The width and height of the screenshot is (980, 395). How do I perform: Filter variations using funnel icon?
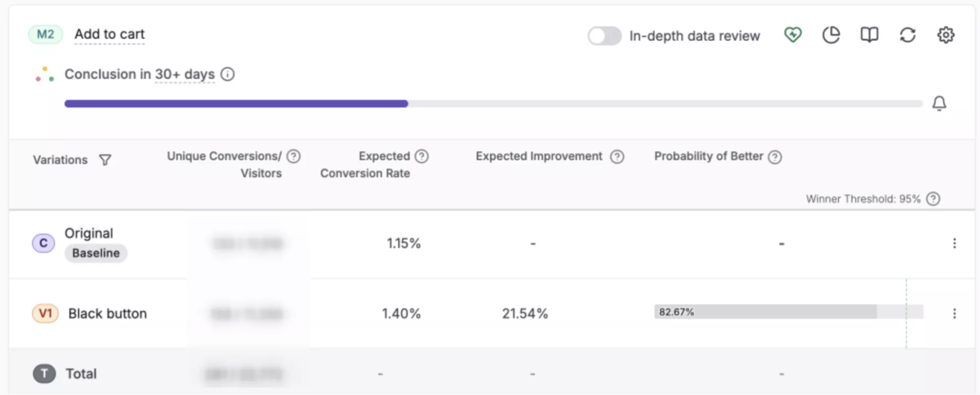click(x=105, y=160)
